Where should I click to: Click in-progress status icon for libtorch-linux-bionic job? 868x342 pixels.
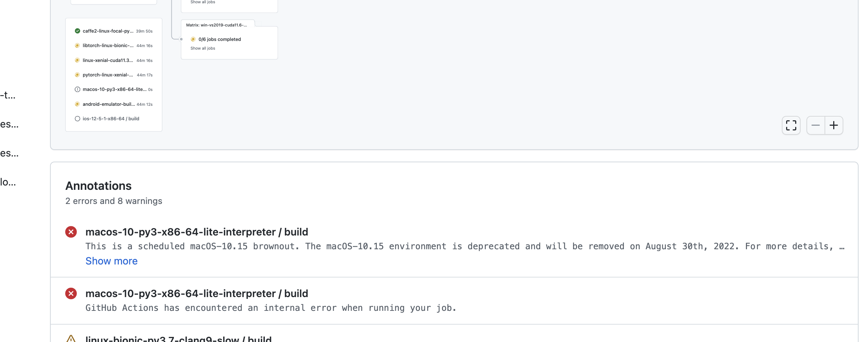(x=77, y=45)
